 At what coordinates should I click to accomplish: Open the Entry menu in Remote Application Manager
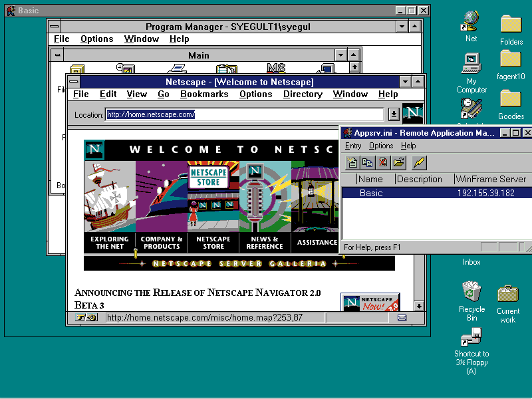click(x=353, y=146)
